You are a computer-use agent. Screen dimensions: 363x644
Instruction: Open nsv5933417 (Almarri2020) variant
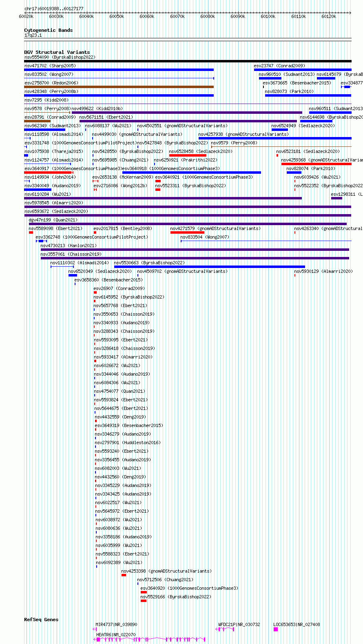123,357
